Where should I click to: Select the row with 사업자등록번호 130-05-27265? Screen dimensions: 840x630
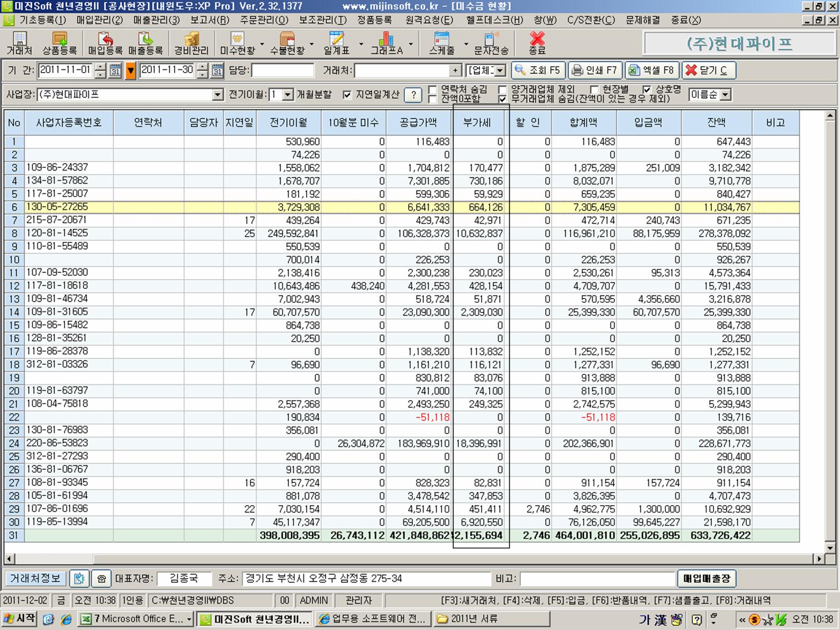pyautogui.click(x=402, y=207)
